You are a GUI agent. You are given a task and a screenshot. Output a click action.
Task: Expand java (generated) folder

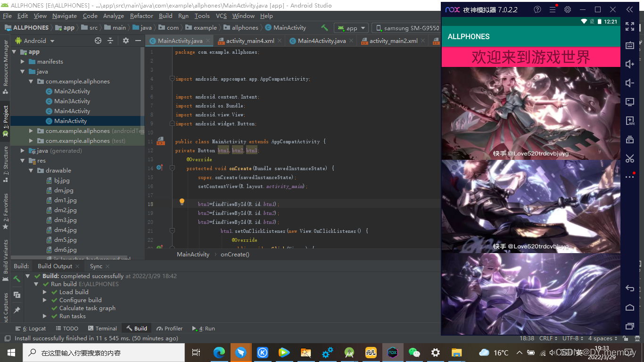coord(23,151)
